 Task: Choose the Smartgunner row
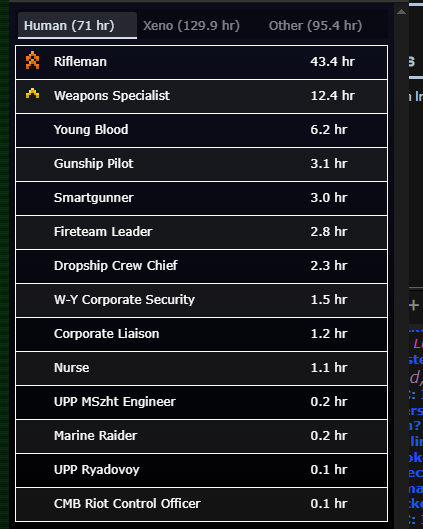pos(201,199)
